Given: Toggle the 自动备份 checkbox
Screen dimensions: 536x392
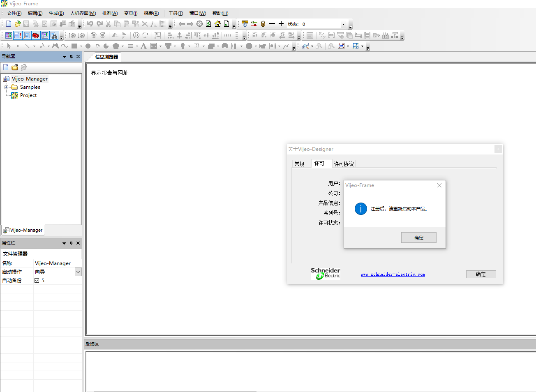Looking at the screenshot, I should (x=37, y=281).
